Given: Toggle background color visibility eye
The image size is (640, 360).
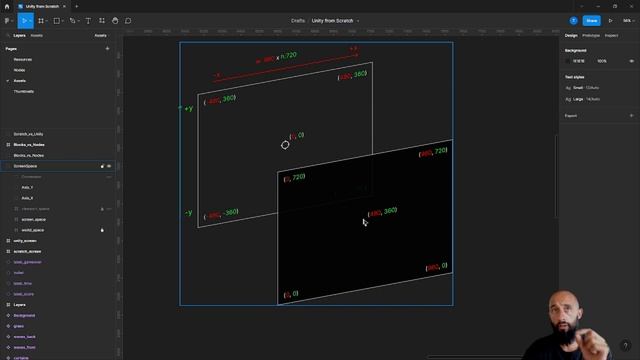Looking at the screenshot, I should tap(631, 61).
